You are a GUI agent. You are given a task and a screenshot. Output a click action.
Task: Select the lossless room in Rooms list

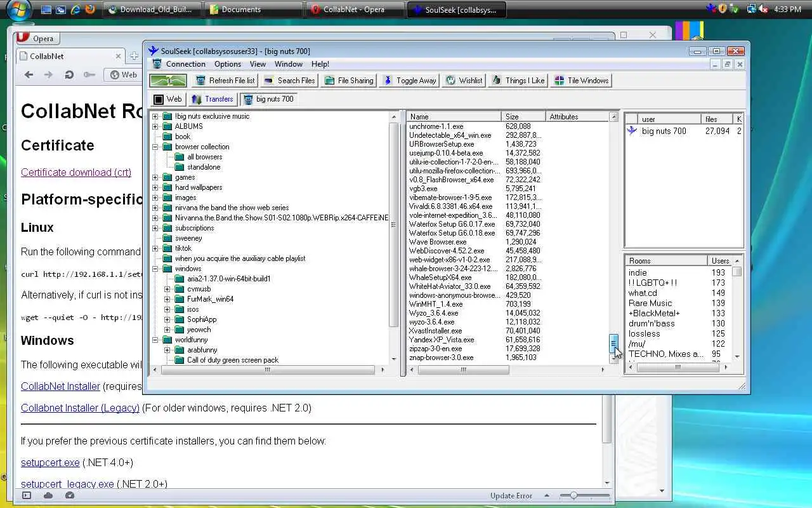[644, 333]
